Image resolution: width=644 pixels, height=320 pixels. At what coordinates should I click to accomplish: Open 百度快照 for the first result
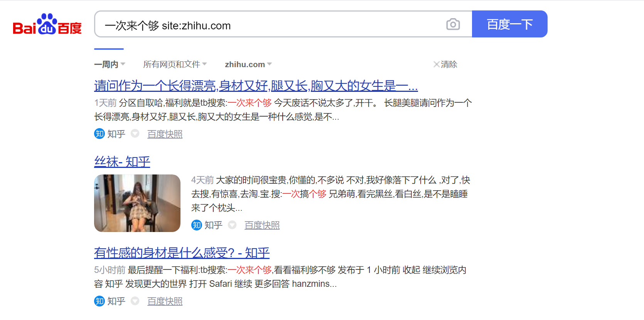165,134
